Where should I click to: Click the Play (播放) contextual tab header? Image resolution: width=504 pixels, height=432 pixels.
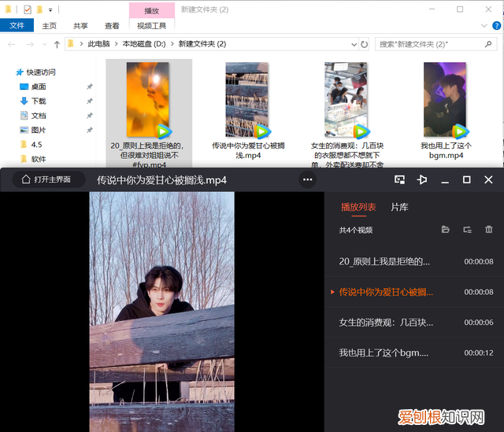tap(152, 10)
